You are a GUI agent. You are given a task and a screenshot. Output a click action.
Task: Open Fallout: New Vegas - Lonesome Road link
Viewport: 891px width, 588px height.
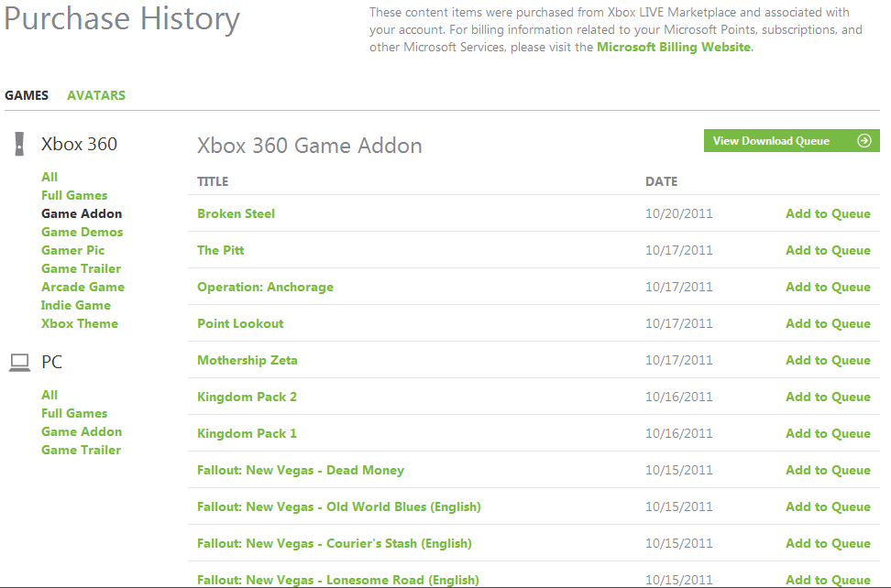point(338,580)
